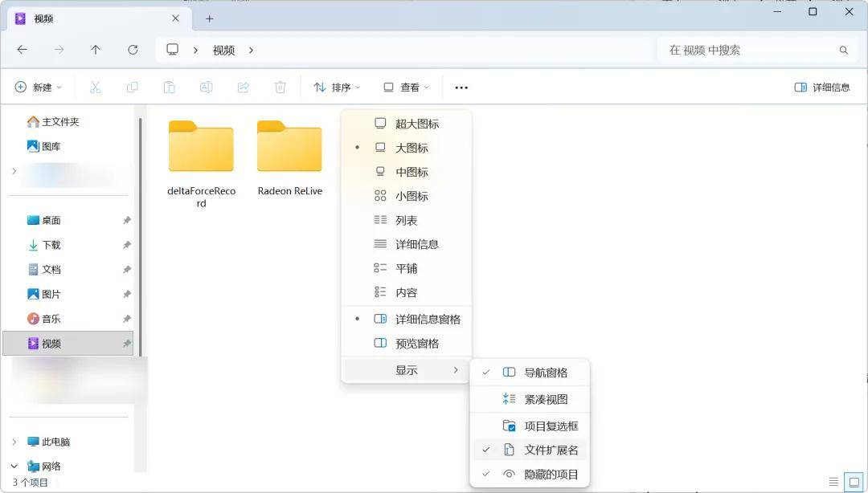Open 下载 in the sidebar

click(x=43, y=245)
